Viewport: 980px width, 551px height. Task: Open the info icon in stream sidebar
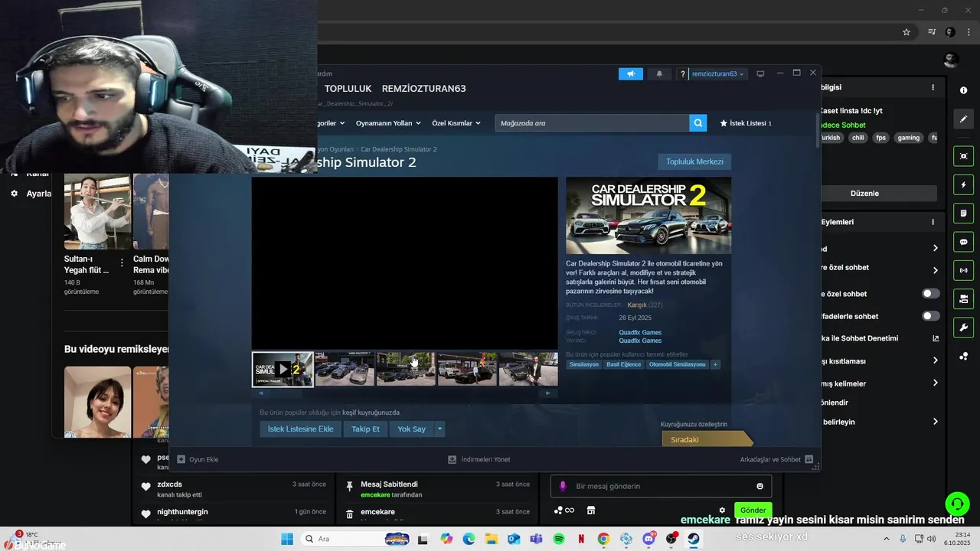pyautogui.click(x=963, y=90)
